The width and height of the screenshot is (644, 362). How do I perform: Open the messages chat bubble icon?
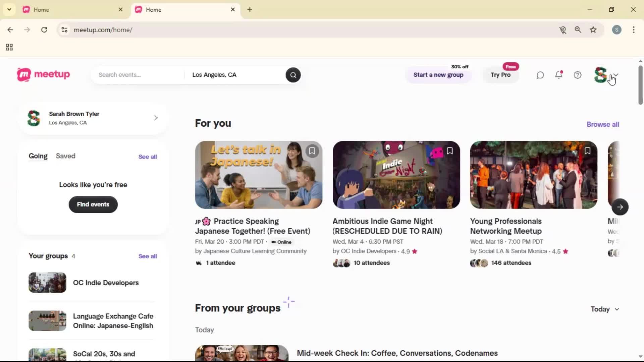[x=540, y=75]
